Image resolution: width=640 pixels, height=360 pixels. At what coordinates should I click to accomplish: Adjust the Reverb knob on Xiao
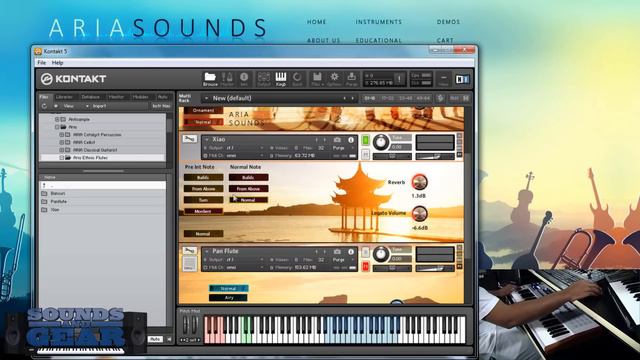(x=419, y=182)
